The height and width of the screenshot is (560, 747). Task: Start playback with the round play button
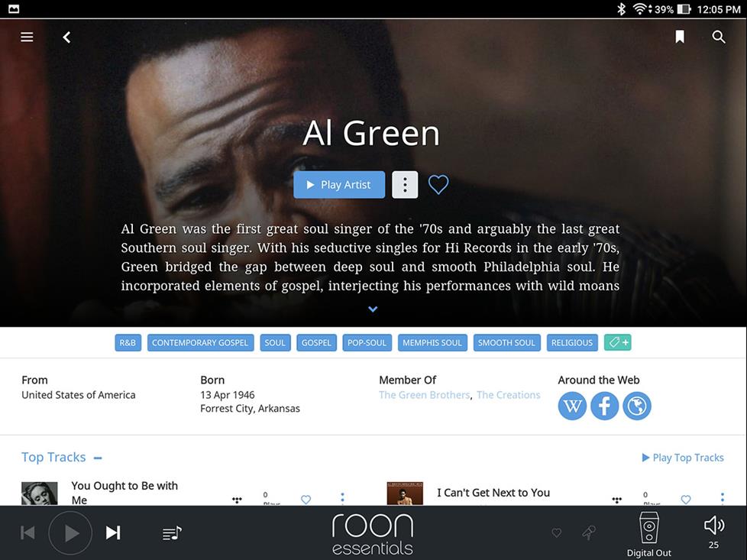(70, 532)
